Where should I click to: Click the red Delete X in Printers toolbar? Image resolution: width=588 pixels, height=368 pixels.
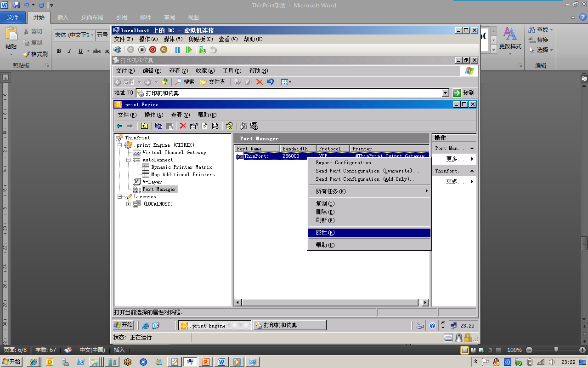pos(260,82)
